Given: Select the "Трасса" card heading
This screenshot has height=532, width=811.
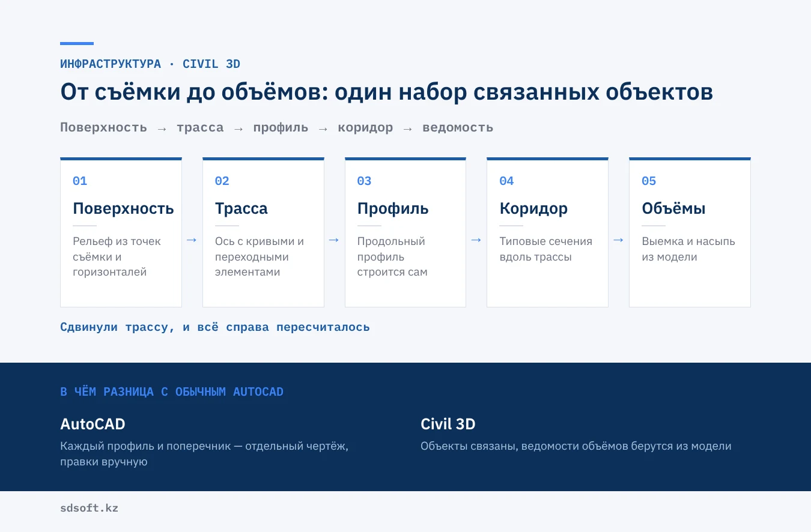Looking at the screenshot, I should tap(241, 208).
